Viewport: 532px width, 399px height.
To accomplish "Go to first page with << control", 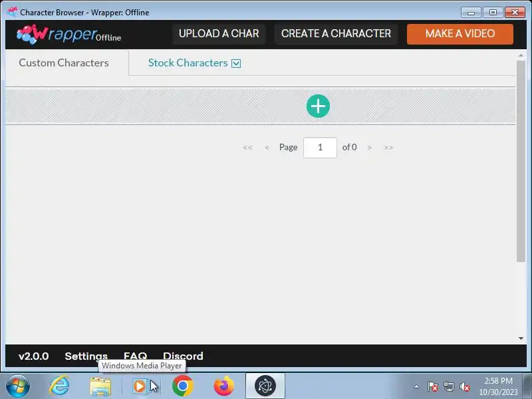I will pyautogui.click(x=247, y=148).
